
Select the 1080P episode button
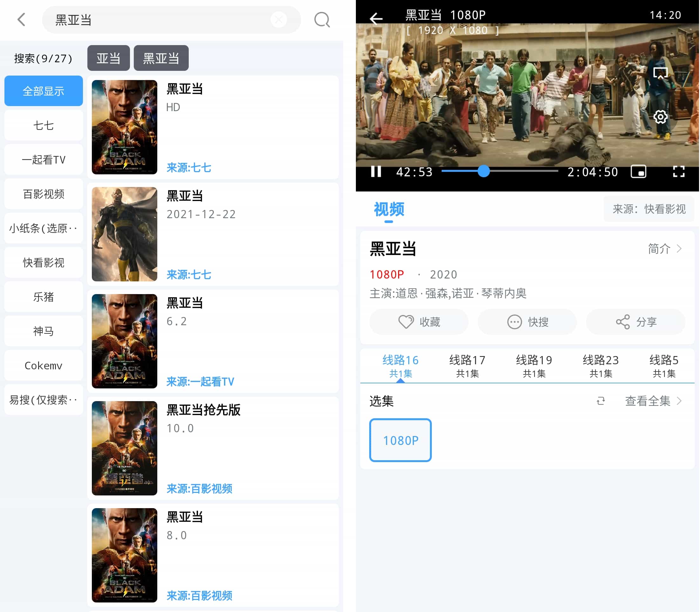(x=400, y=441)
